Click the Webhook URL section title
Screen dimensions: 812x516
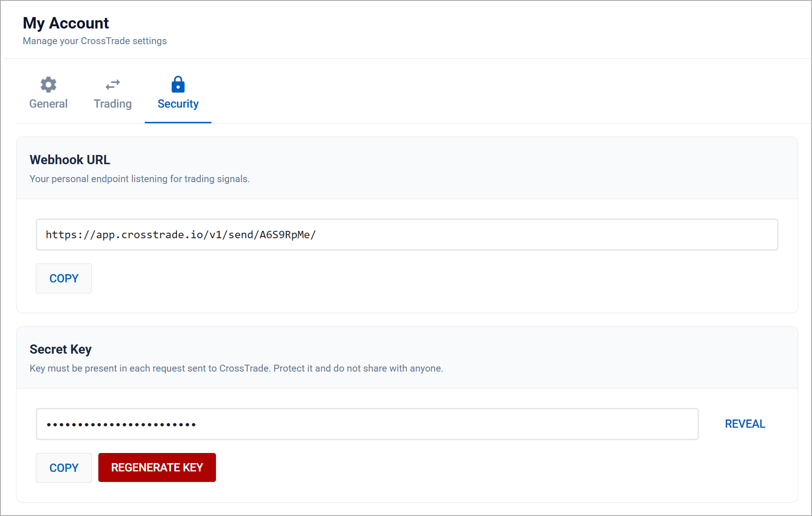pyautogui.click(x=69, y=160)
